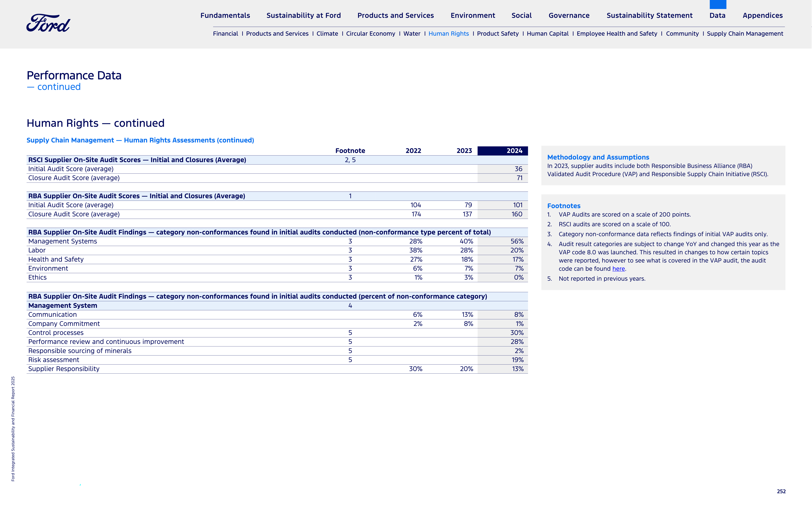Viewport: 812px width, 508px height.
Task: Click Responsible sourcing of minerals row label
Action: pos(80,351)
